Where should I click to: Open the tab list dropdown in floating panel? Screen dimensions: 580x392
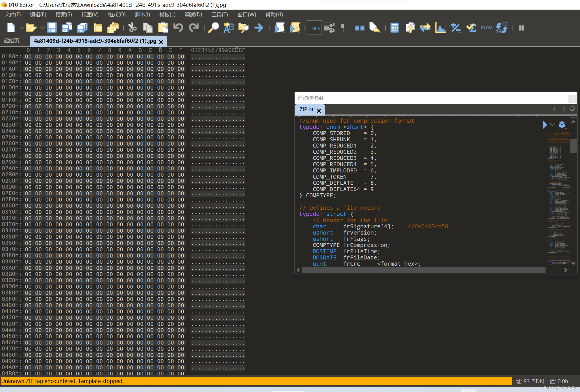pyautogui.click(x=572, y=109)
